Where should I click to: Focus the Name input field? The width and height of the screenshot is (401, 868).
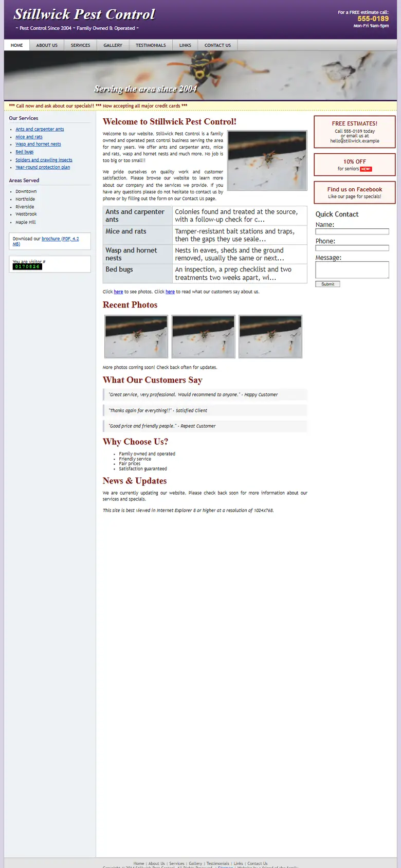[x=352, y=231]
